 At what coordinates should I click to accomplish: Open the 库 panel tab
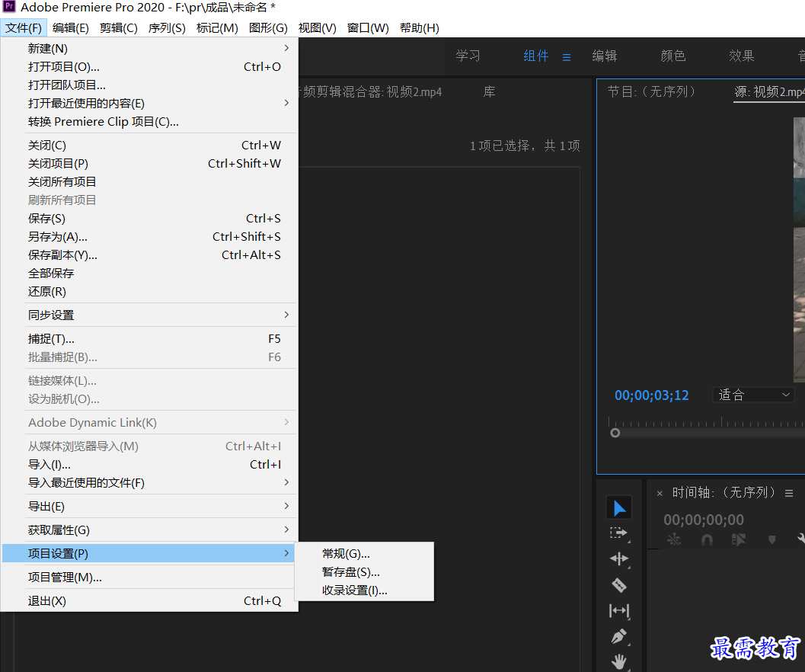point(489,92)
